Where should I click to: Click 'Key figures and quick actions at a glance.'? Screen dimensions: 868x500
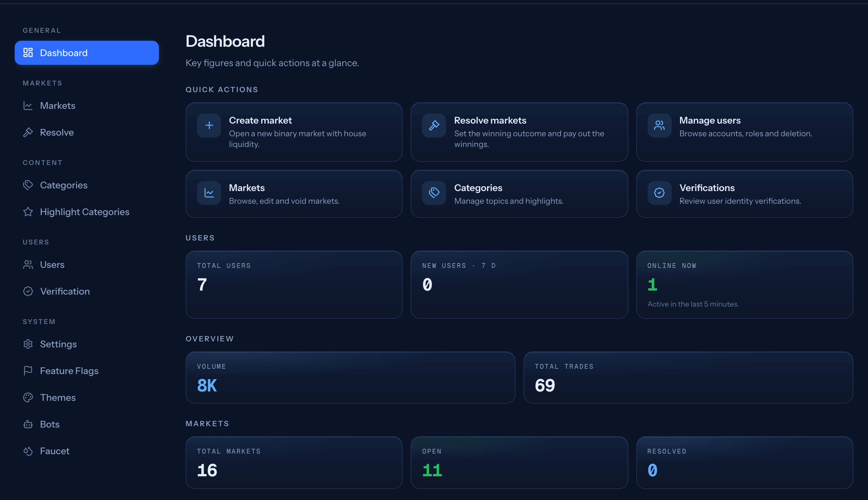tap(272, 63)
